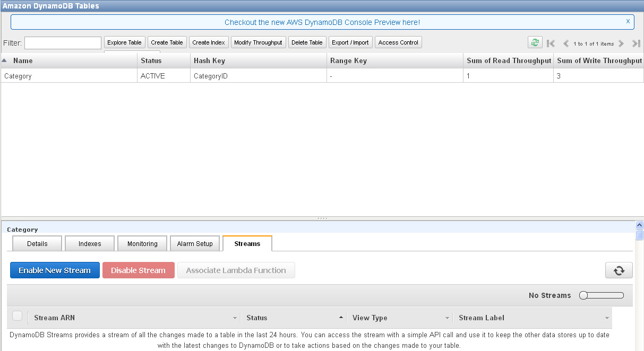This screenshot has height=351, width=644.
Task: Switch to the Indexes tab
Action: [x=90, y=243]
